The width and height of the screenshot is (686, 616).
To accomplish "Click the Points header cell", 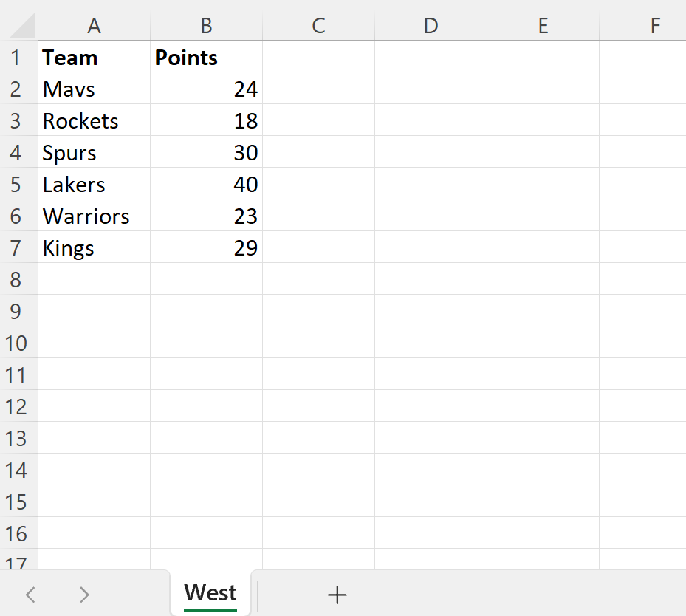I will point(206,58).
